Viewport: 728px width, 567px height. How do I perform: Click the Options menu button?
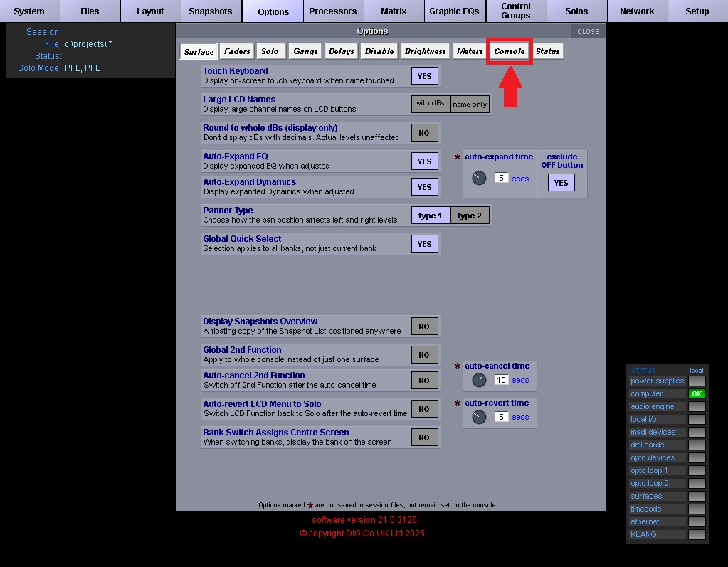273,11
